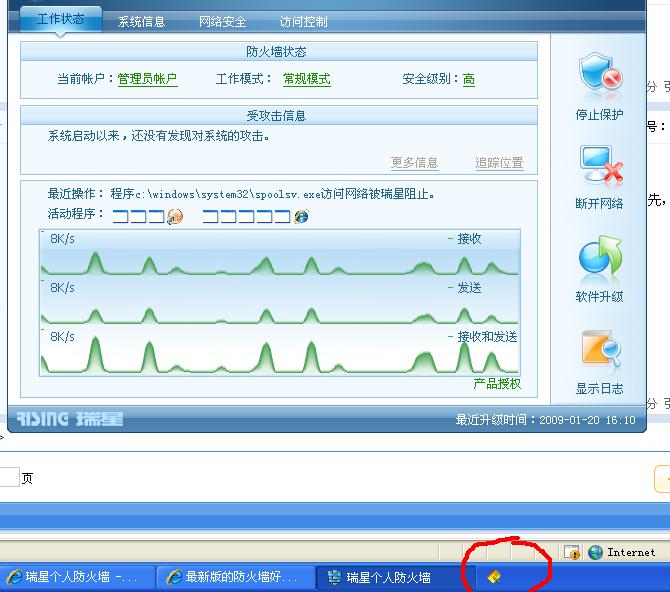
Task: Open taskbar item 瑞星个人防火墙 - IE window
Action: [77, 577]
